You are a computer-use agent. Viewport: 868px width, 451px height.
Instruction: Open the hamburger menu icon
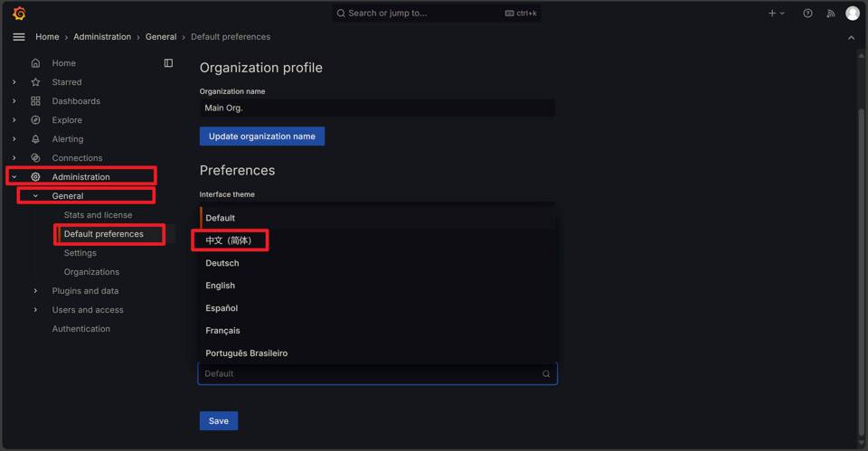18,37
